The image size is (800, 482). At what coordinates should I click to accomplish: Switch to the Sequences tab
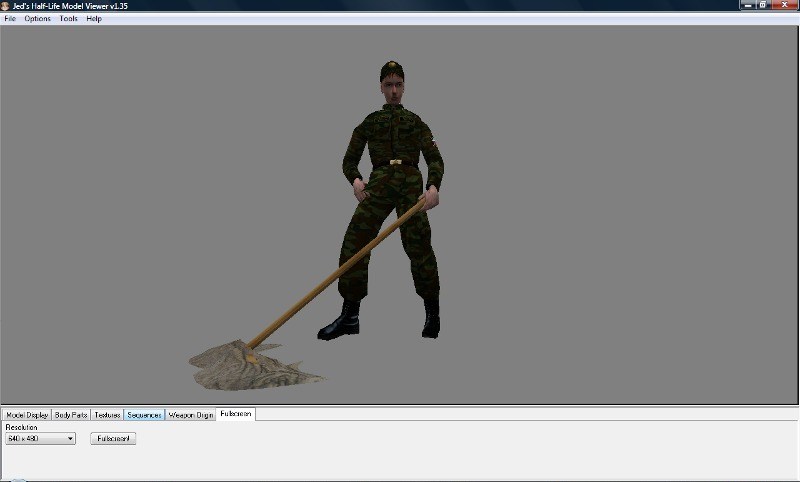click(x=144, y=415)
